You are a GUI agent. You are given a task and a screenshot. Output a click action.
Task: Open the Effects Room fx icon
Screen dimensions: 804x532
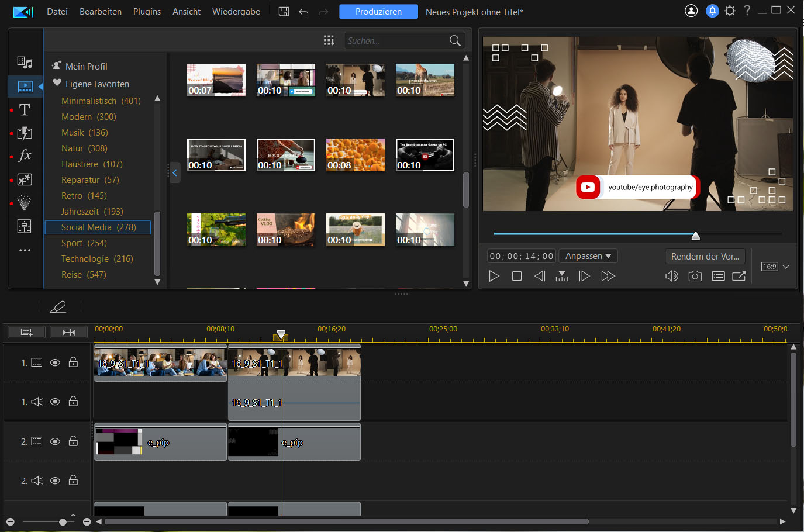coord(25,156)
